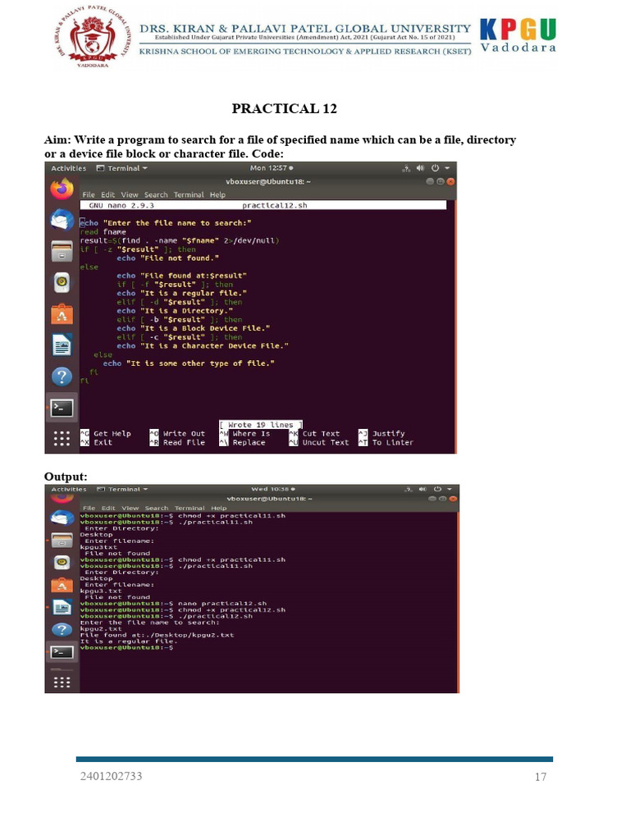Click the page number 17
The width and height of the screenshot is (630, 840).
tap(541, 777)
